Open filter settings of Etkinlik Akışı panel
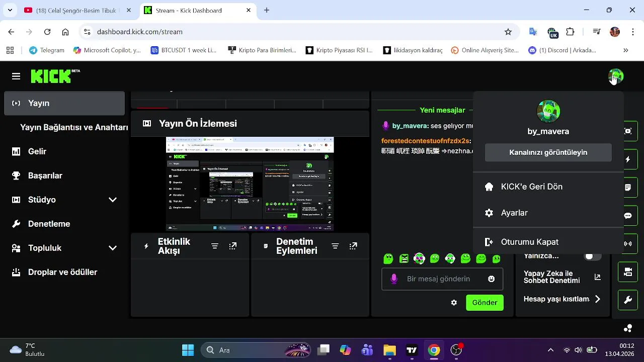This screenshot has height=362, width=644. pos(215,246)
